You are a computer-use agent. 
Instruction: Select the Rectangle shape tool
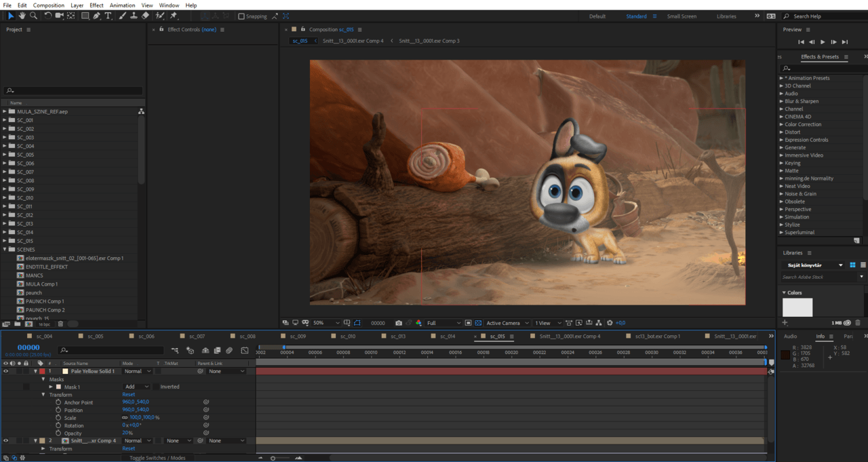point(85,16)
